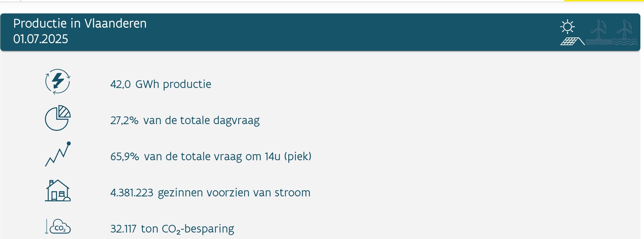Screen dimensions: 644x239
Task: Click the yellow bar at top right
Action: click(603, 1)
